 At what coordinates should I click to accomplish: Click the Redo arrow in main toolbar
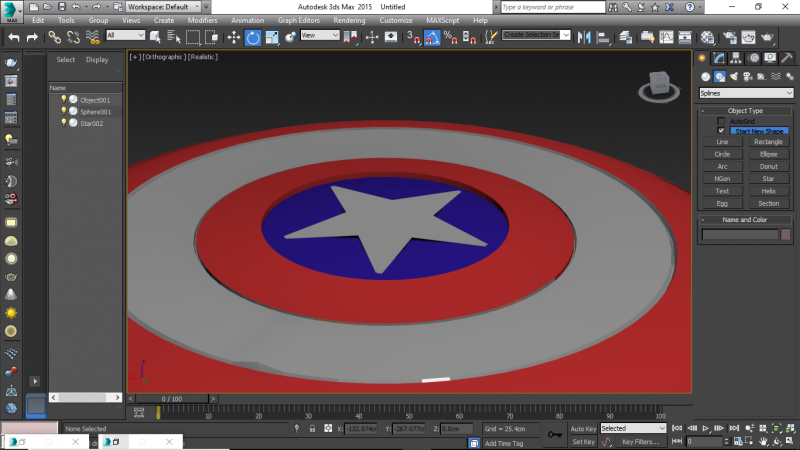[x=32, y=37]
